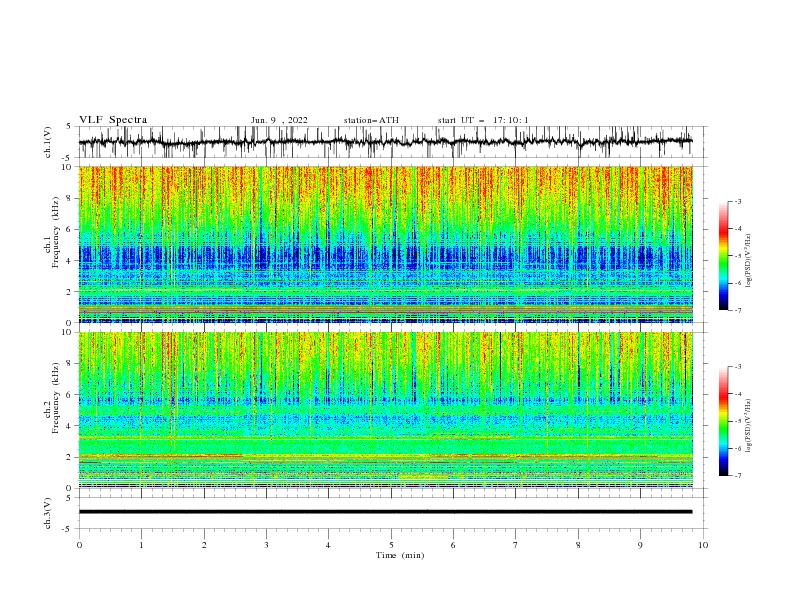Viewport: 792px width, 612px height.
Task: Click the "6" kHz tick of ch.1 spectrogram
Action: click(x=70, y=230)
